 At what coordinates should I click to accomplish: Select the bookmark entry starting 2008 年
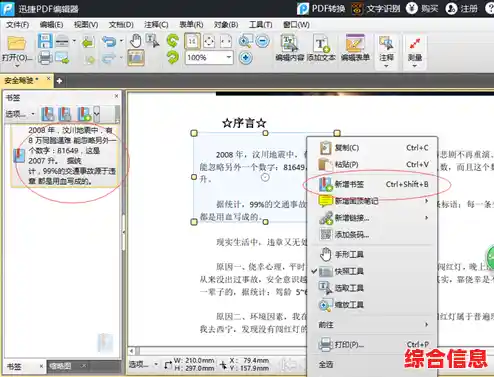coord(65,155)
